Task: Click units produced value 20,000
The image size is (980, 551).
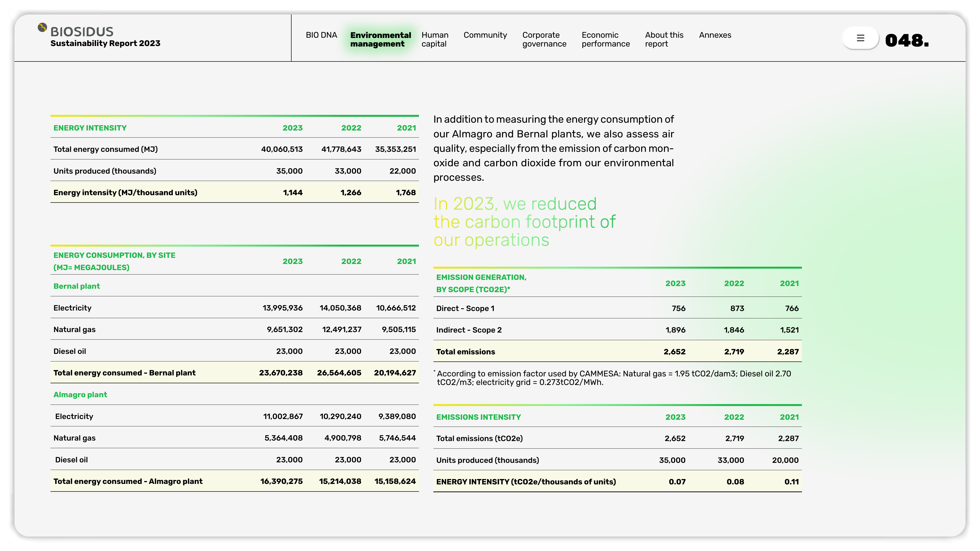Action: [x=785, y=460]
